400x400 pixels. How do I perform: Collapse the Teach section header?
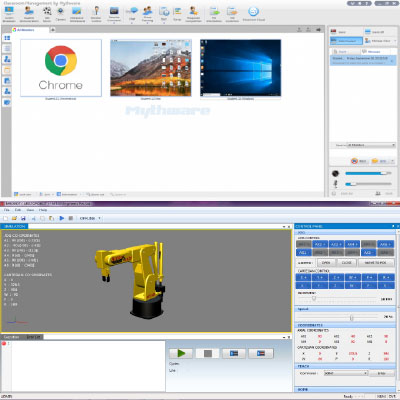pyautogui.click(x=345, y=366)
